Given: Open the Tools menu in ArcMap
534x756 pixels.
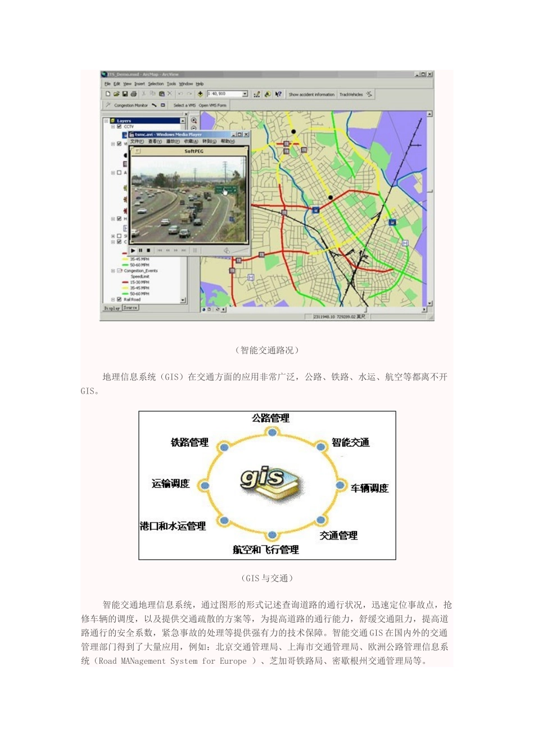Looking at the screenshot, I should click(171, 84).
